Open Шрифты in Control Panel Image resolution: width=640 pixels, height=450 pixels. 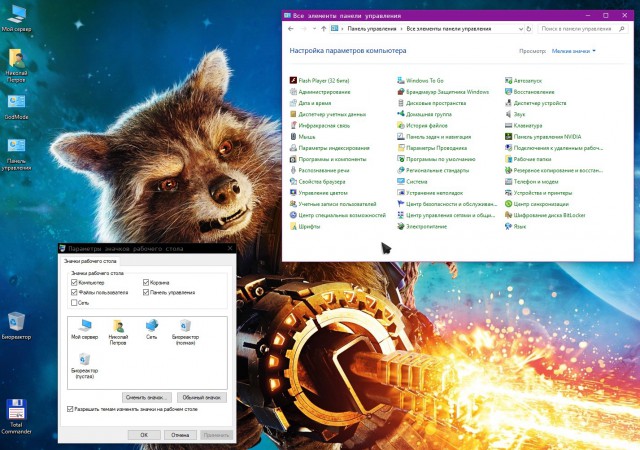[x=305, y=226]
